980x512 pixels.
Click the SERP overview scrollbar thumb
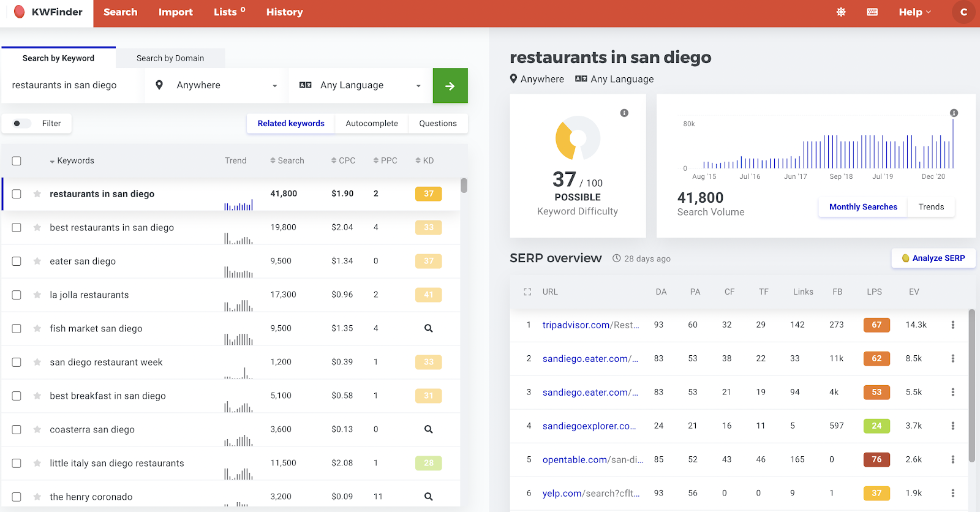pyautogui.click(x=971, y=386)
